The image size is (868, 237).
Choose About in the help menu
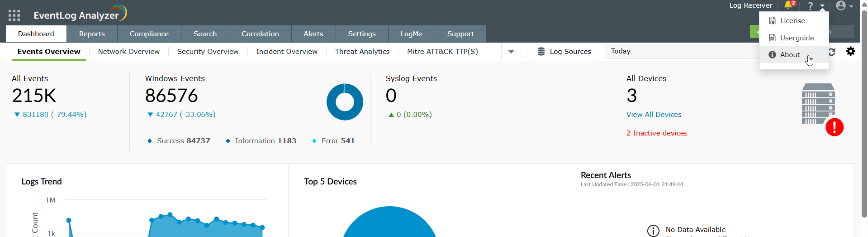(790, 55)
